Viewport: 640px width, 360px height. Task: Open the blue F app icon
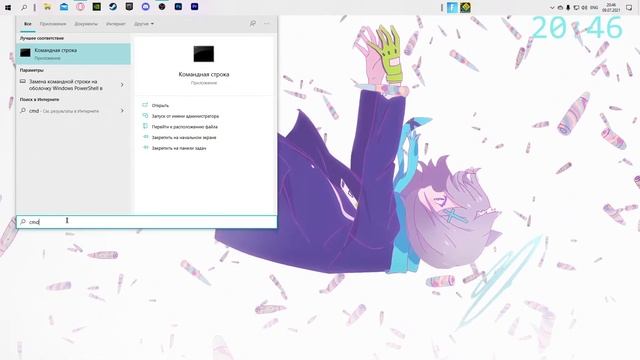click(452, 7)
